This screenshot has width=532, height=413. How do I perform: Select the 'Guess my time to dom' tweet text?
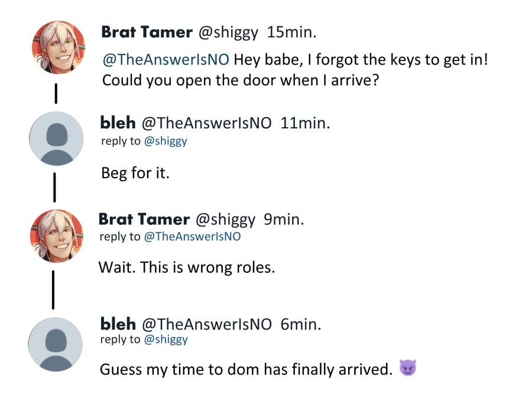(246, 370)
